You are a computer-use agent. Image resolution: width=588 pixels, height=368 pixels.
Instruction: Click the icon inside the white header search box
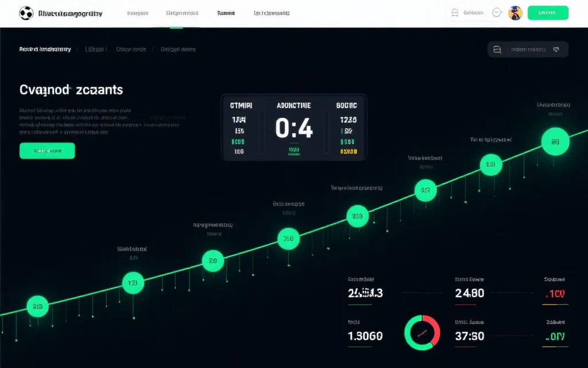pyautogui.click(x=455, y=13)
